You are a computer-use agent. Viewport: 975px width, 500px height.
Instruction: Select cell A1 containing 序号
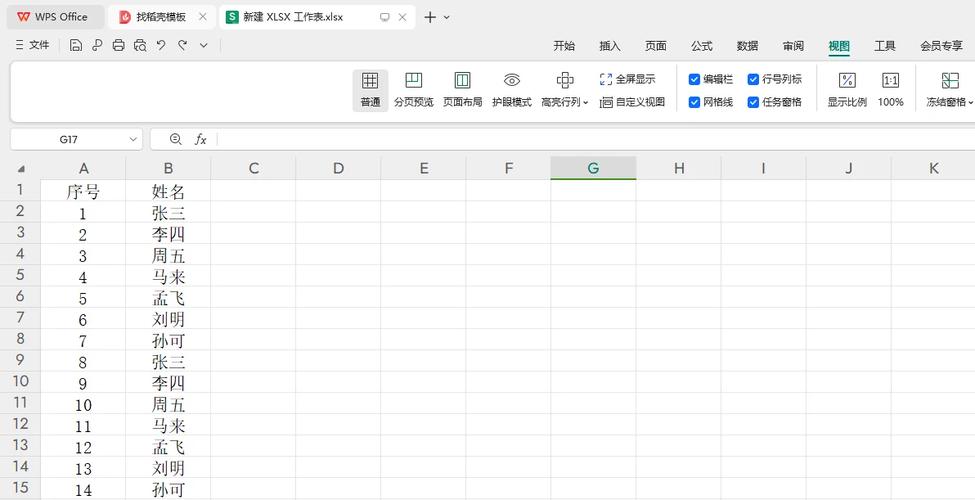point(83,191)
